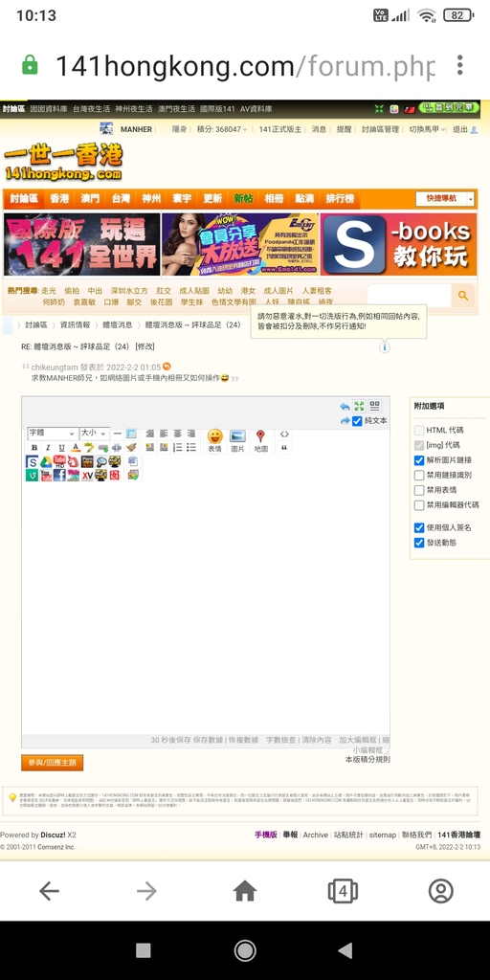Open the font color picker

[x=75, y=448]
